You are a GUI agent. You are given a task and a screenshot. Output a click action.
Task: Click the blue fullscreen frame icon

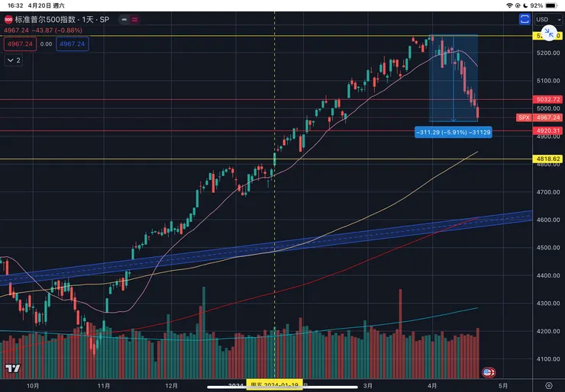(525, 19)
